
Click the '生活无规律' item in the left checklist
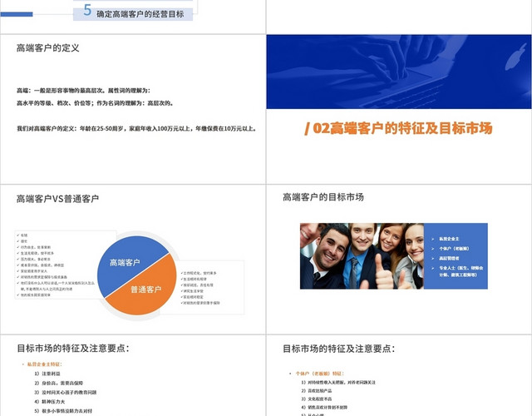[36, 253]
